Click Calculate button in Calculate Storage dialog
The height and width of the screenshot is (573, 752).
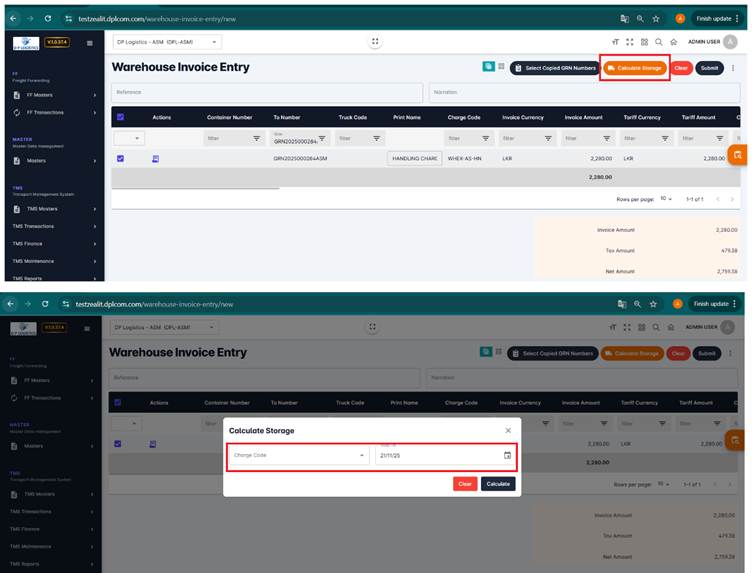(498, 484)
